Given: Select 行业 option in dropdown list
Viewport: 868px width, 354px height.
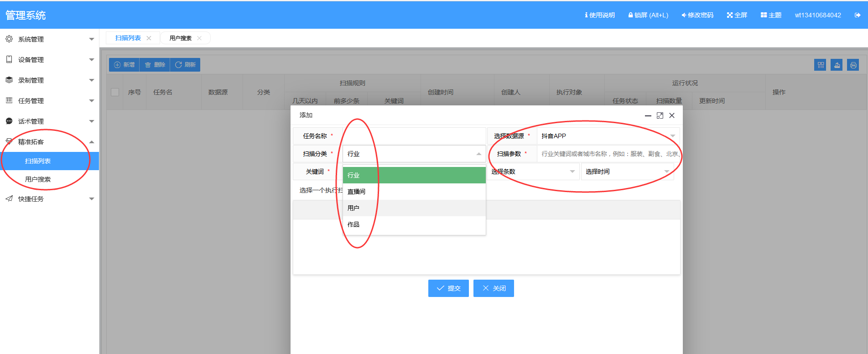Looking at the screenshot, I should [x=414, y=175].
